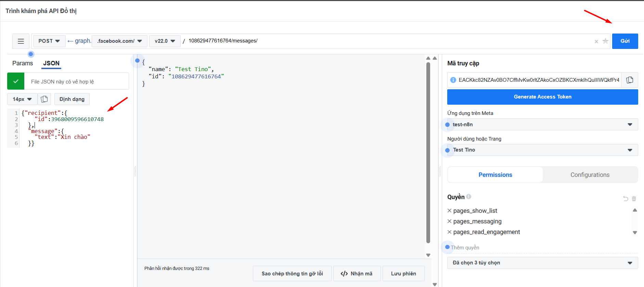Screen dimensions: 644x287
Task: Delete all permissions with the trash icon
Action: 634,198
